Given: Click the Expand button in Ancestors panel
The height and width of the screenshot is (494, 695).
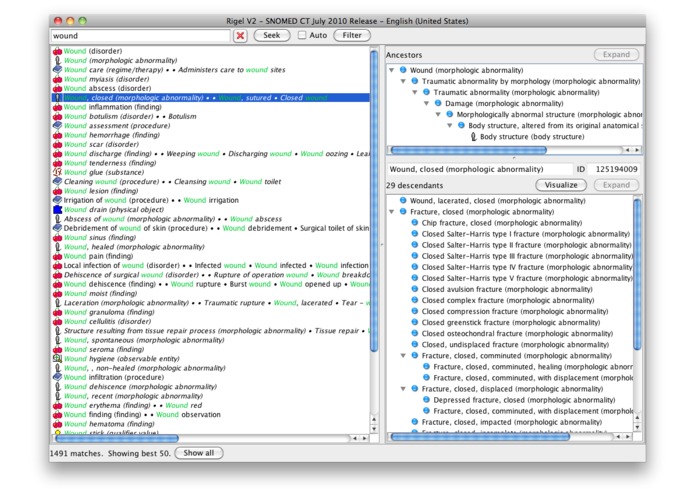Looking at the screenshot, I should click(616, 54).
